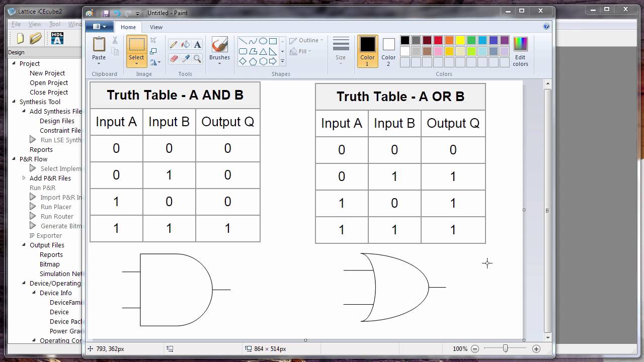Click new file icon in iCEcube2 toolbar
The image size is (644, 362).
20,38
